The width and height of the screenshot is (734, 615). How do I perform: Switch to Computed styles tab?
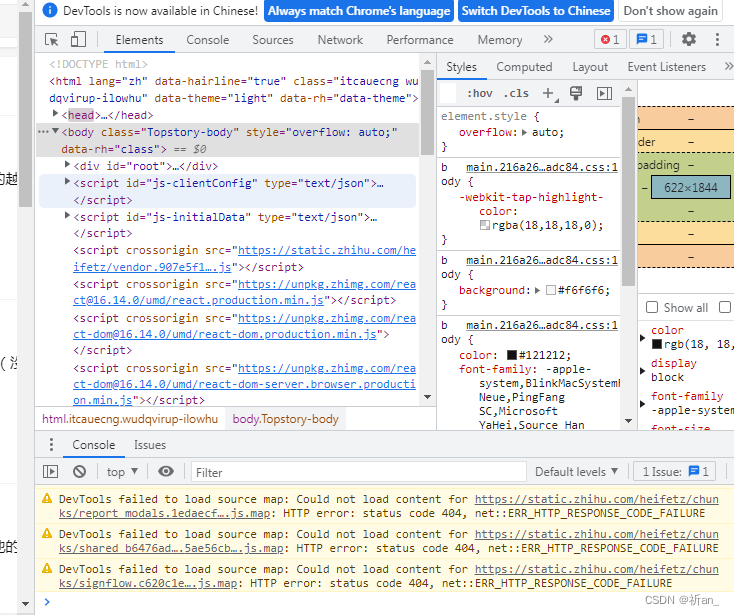click(524, 67)
